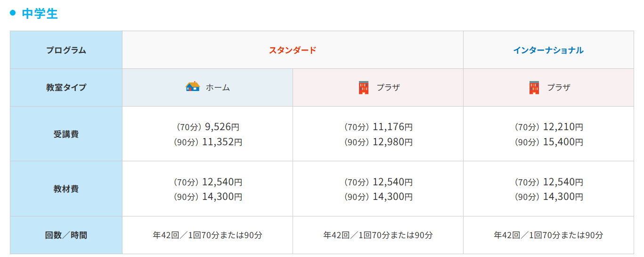The image size is (644, 257).
Task: Click the プログラム row label
Action: 66,50
